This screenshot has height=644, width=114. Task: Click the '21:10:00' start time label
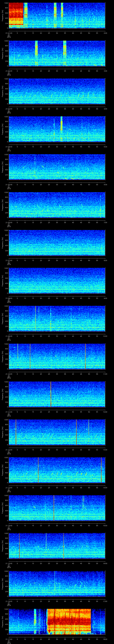[x=9, y=374]
